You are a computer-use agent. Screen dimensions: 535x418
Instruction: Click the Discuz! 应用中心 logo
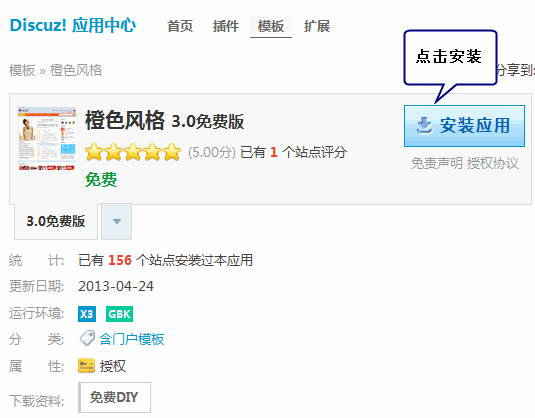pos(73,25)
